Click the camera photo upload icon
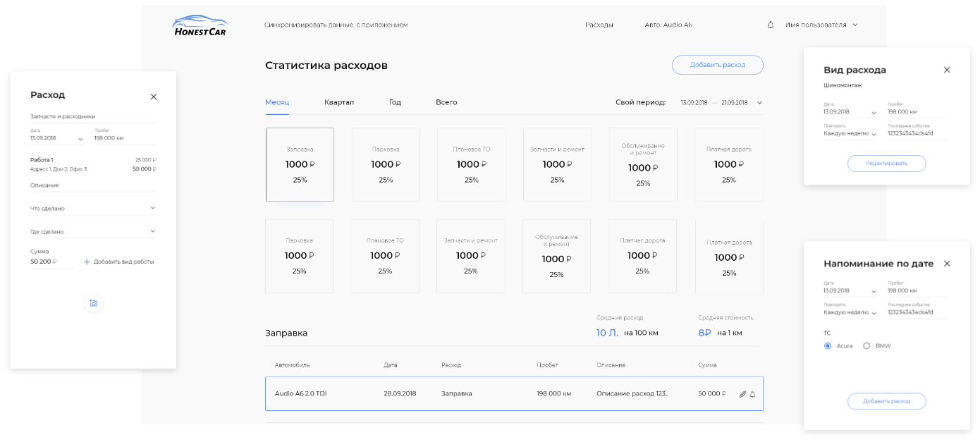This screenshot has width=980, height=442. tap(93, 303)
